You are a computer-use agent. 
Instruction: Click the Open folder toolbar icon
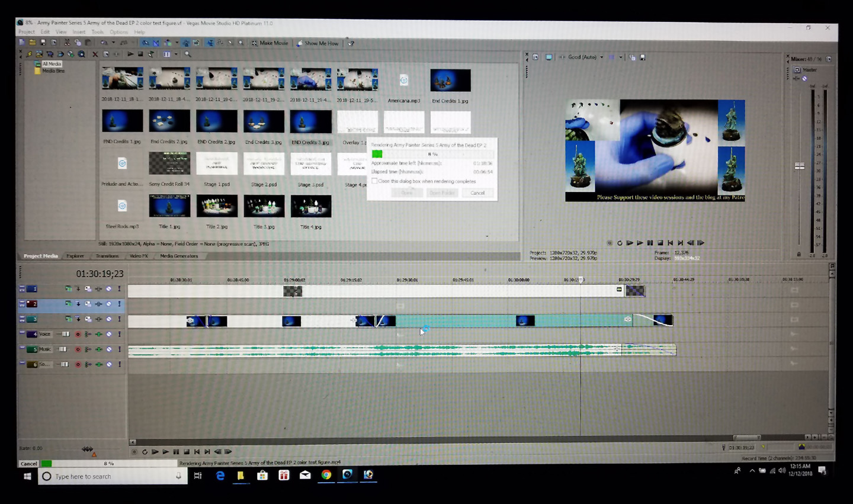(x=33, y=43)
